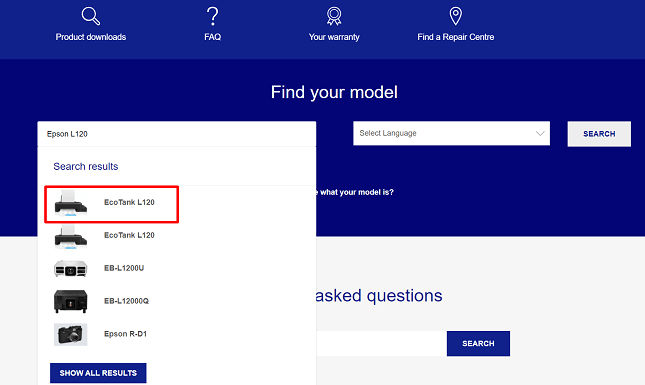
Task: Click the asked questions search input field
Action: click(x=381, y=343)
